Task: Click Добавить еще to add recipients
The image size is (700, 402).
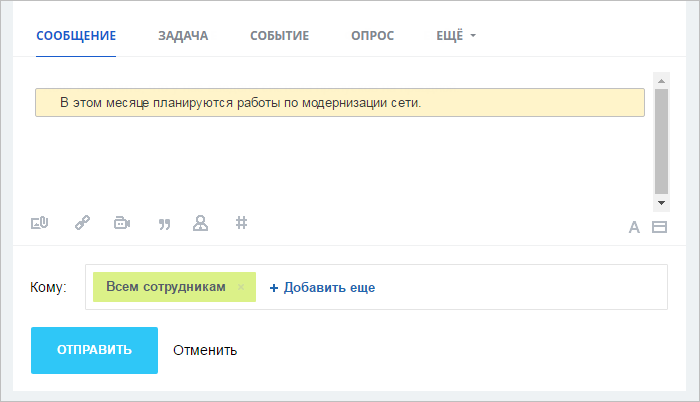Action: coord(322,287)
